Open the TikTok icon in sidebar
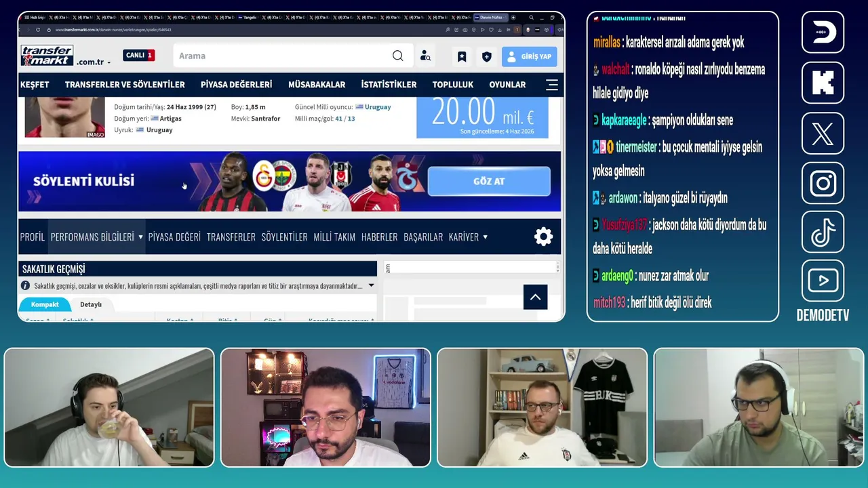The width and height of the screenshot is (868, 488). (823, 232)
